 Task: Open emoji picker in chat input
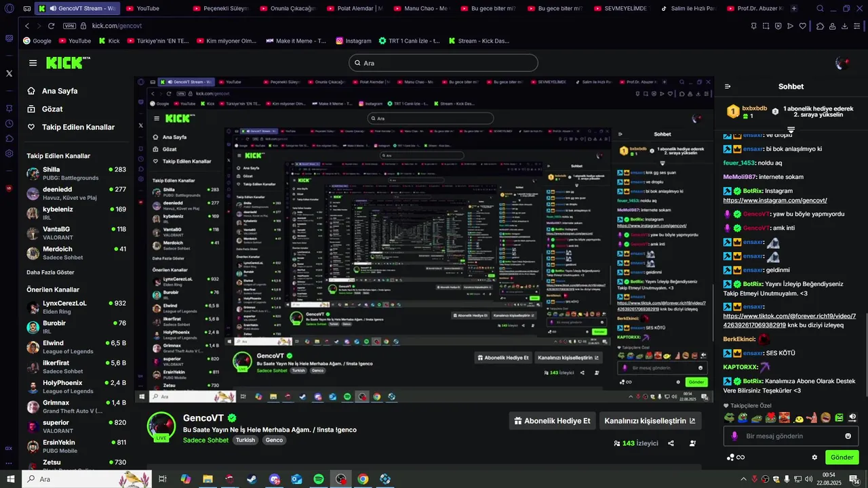coord(848,436)
